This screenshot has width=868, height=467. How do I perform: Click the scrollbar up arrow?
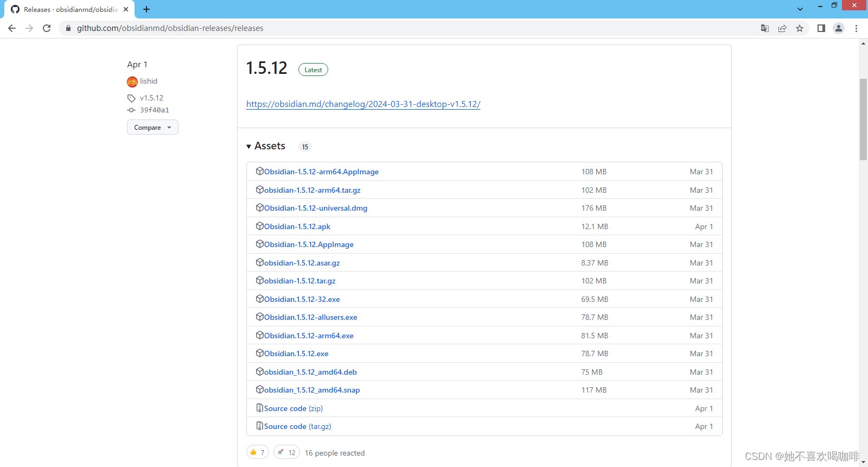pos(863,43)
